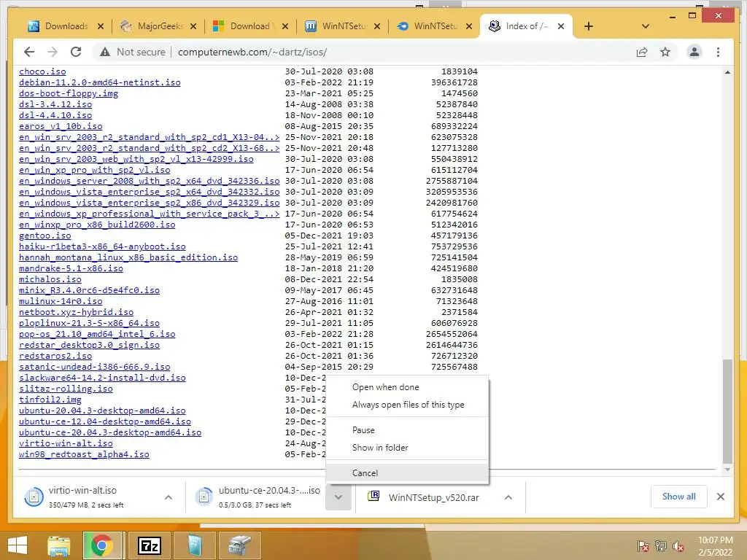This screenshot has width=747, height=560.
Task: Click the tinfoil2.img link
Action: pyautogui.click(x=50, y=400)
